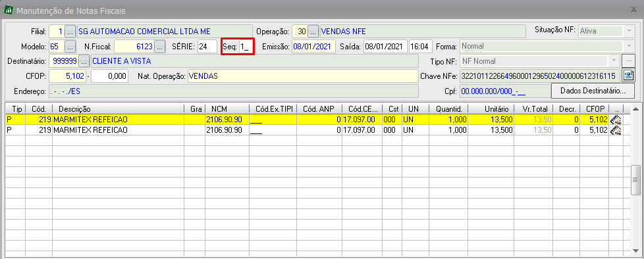644x259 pixels.
Task: Select second row MARMITEX REFEICAO description
Action: pyautogui.click(x=119, y=130)
